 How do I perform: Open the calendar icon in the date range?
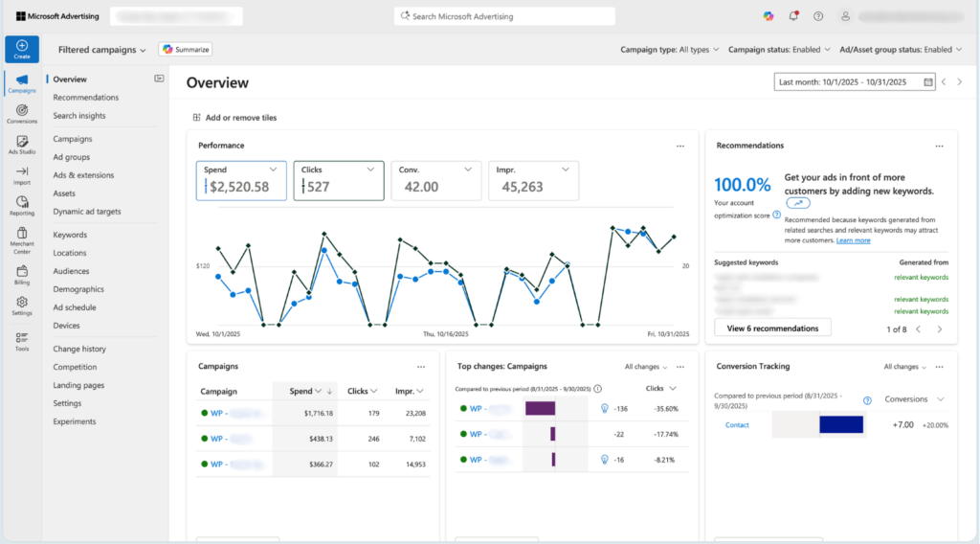[928, 82]
